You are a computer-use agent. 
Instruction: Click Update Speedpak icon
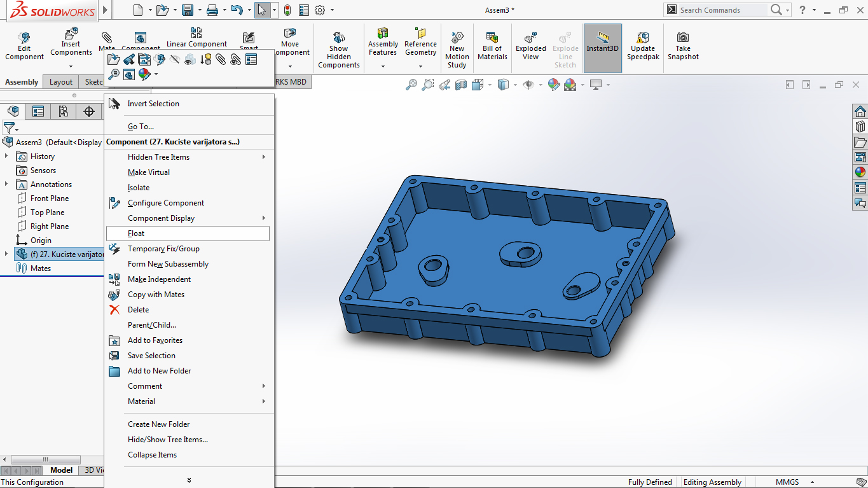pyautogui.click(x=643, y=37)
